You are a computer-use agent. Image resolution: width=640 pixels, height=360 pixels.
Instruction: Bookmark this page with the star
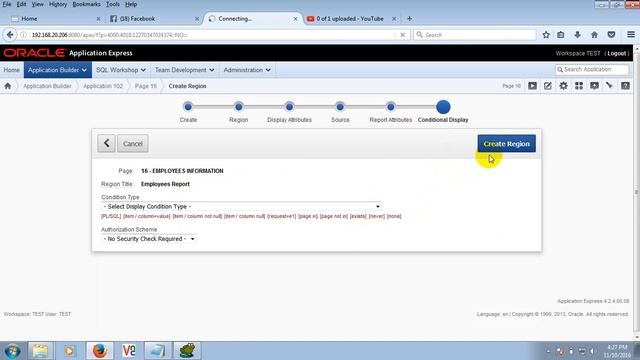coord(546,35)
